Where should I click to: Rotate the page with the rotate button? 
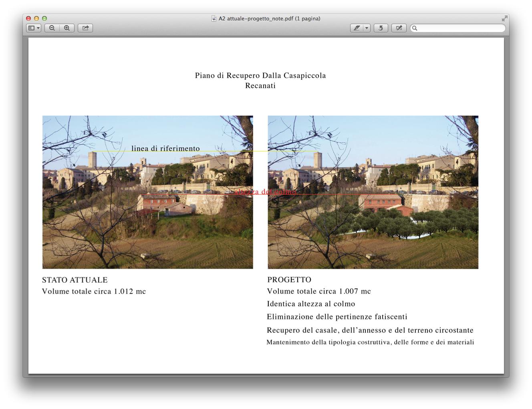[381, 28]
